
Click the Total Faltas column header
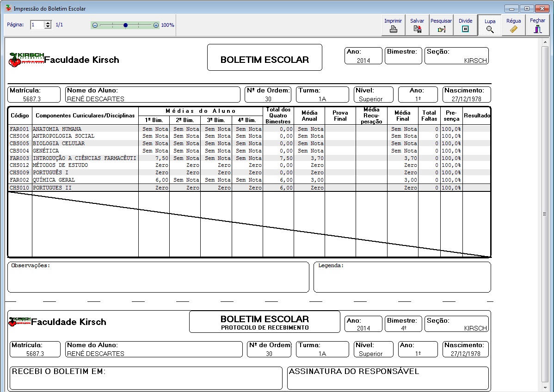coord(429,116)
